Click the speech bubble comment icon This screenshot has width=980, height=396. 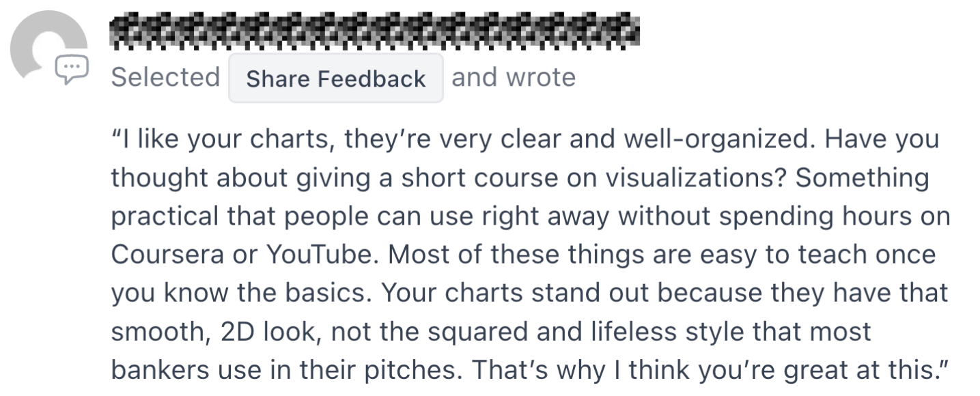click(x=72, y=70)
